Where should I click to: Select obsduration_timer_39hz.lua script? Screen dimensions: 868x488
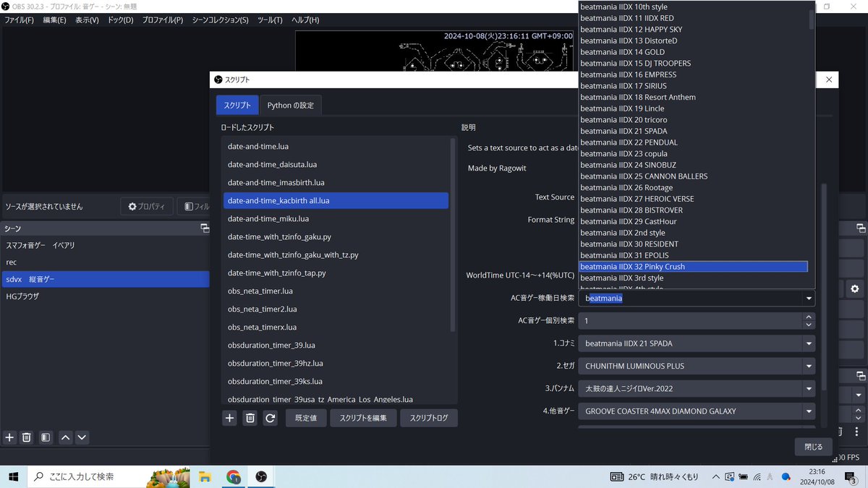[x=336, y=363]
